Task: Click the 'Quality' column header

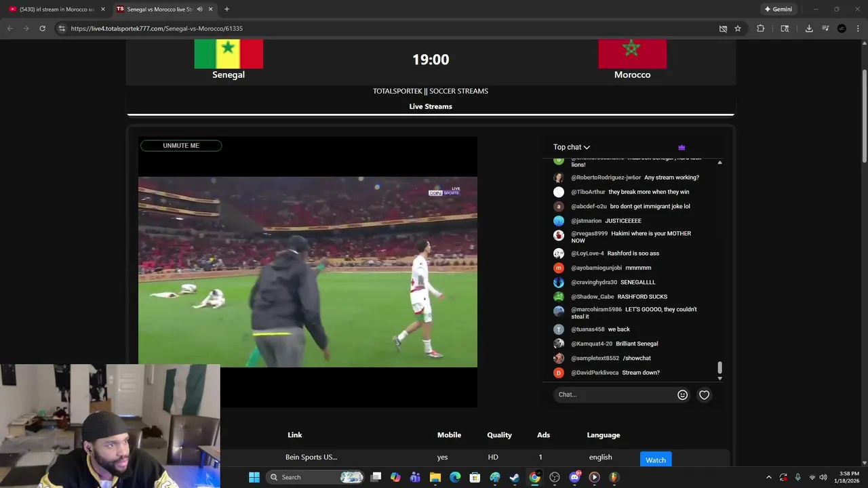Action: point(499,435)
